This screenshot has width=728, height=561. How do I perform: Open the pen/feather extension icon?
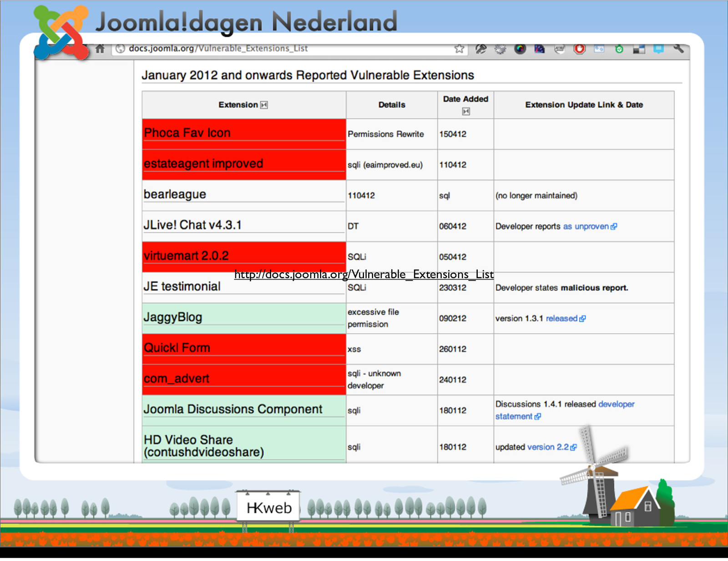(481, 49)
